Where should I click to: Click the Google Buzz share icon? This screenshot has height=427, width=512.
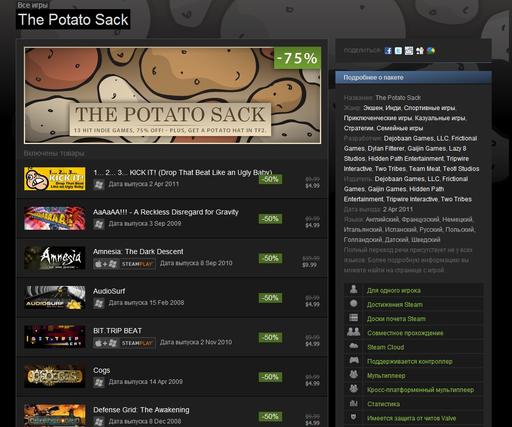pyautogui.click(x=431, y=51)
